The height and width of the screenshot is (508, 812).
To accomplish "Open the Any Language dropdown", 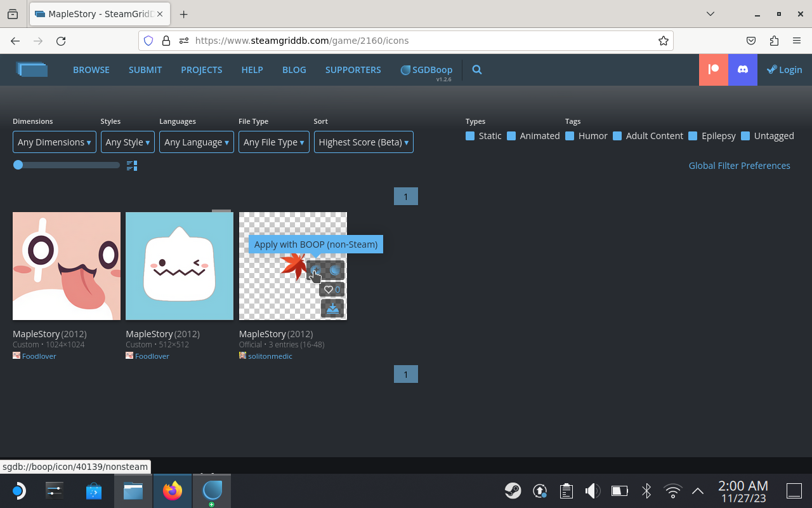I will pos(197,142).
